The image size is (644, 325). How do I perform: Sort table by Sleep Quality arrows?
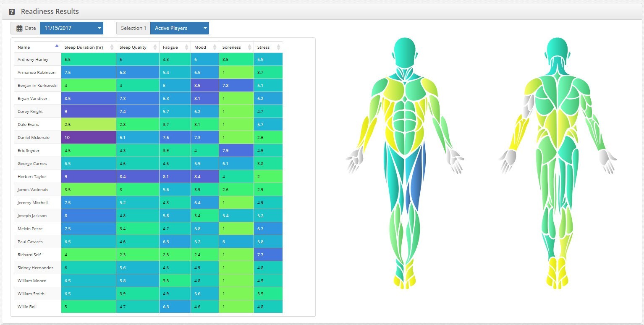[x=155, y=47]
